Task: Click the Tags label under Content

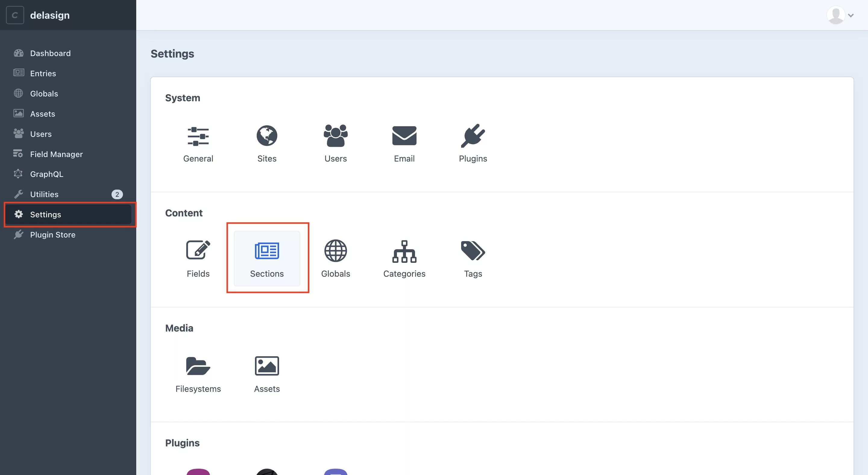Action: 473,274
